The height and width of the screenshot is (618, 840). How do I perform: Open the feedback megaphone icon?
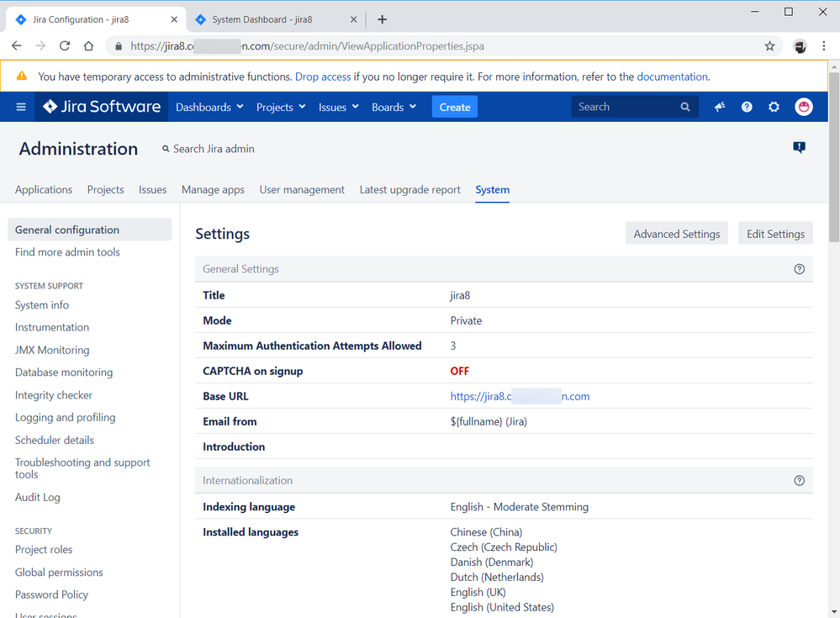tap(720, 107)
